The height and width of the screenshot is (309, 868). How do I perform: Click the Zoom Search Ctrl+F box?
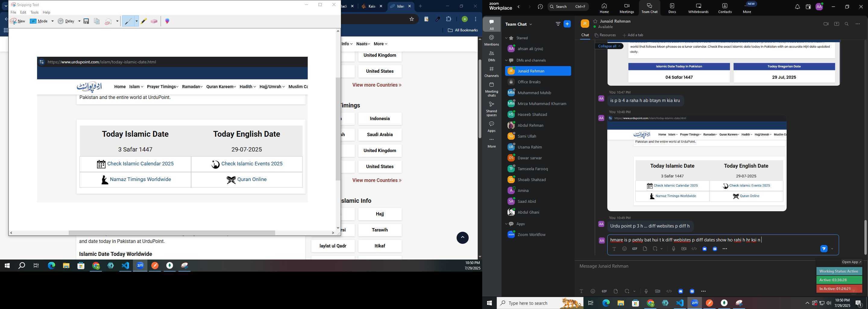[568, 7]
